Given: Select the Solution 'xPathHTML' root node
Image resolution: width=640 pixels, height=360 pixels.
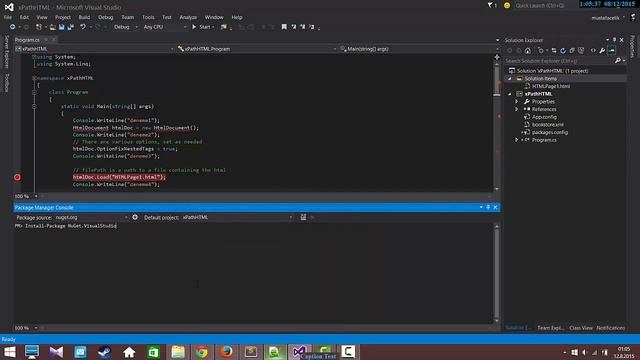Looking at the screenshot, I should (552, 71).
